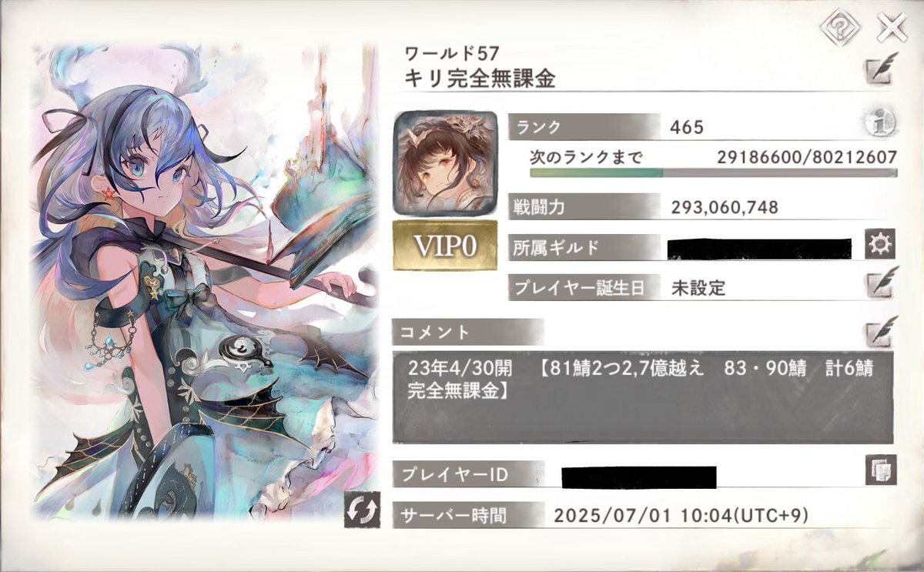Click the rank experience progress bar

pyautogui.click(x=713, y=174)
